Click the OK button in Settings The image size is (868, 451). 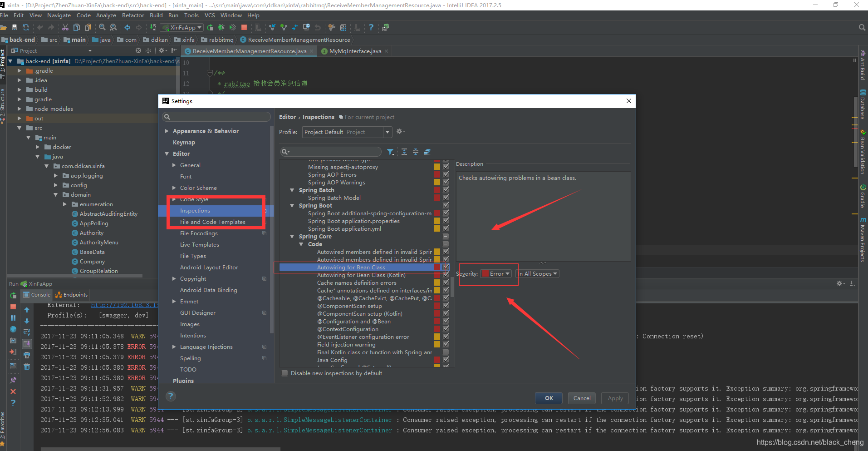pos(549,398)
